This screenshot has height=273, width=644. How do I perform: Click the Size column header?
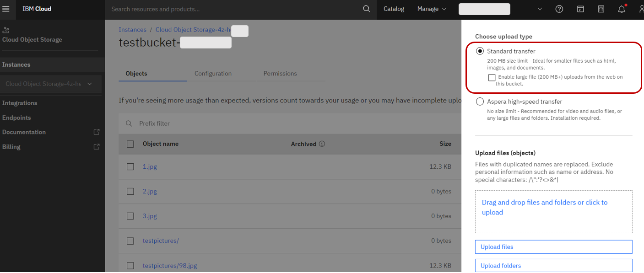click(x=445, y=144)
